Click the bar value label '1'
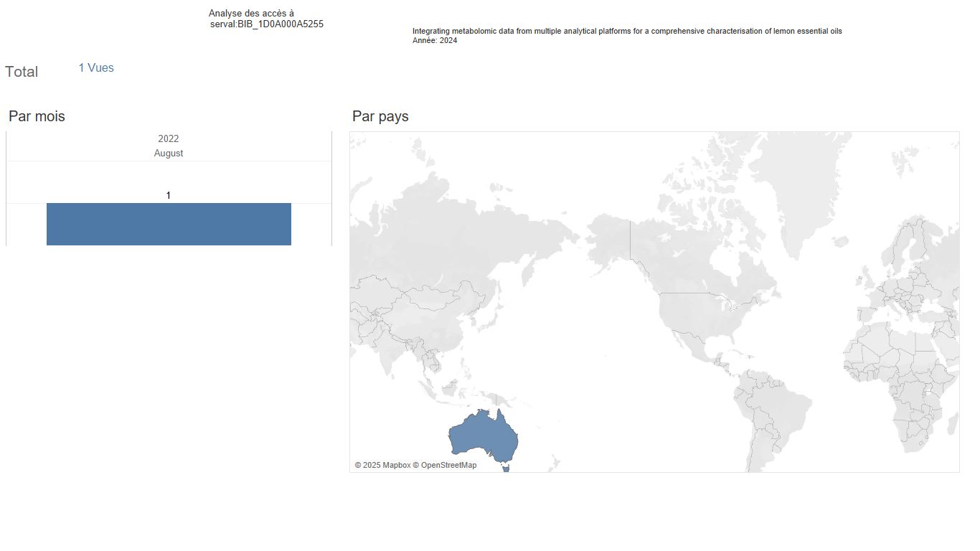 click(x=169, y=195)
